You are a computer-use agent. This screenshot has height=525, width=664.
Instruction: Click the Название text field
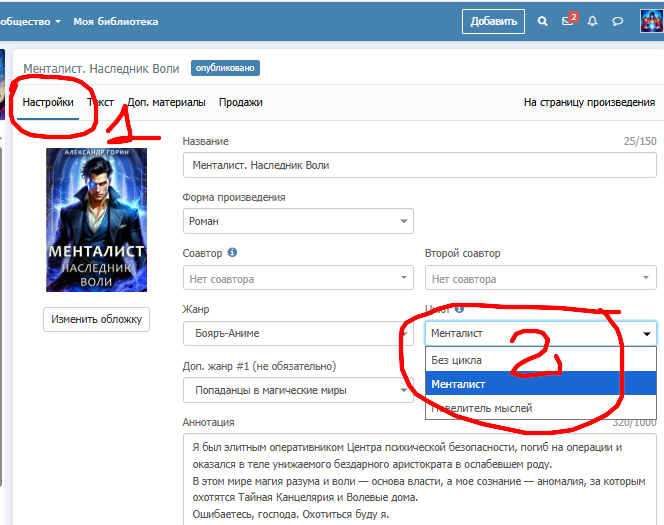tap(420, 165)
